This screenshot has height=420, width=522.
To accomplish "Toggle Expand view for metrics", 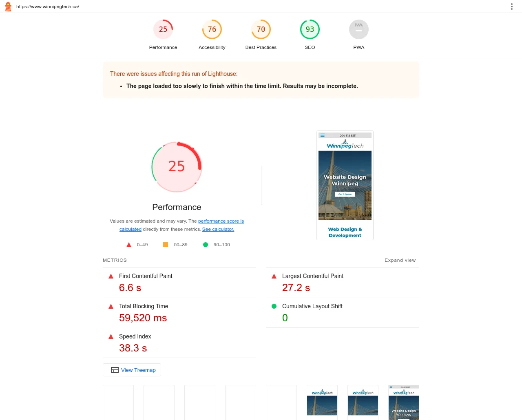I will click(400, 260).
